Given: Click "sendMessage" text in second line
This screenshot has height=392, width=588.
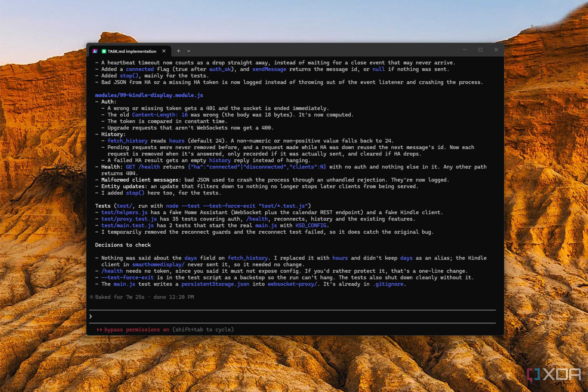Looking at the screenshot, I should coord(269,69).
